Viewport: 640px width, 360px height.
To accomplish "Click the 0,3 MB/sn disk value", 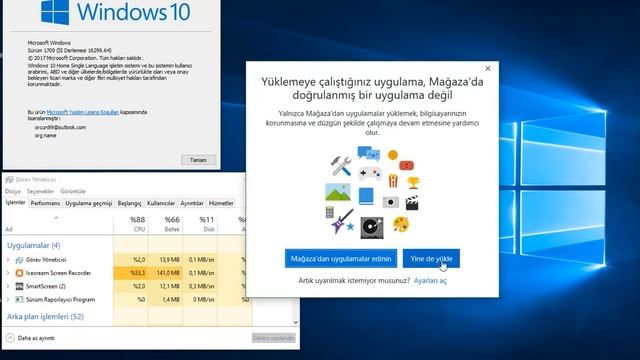I will coord(200,286).
